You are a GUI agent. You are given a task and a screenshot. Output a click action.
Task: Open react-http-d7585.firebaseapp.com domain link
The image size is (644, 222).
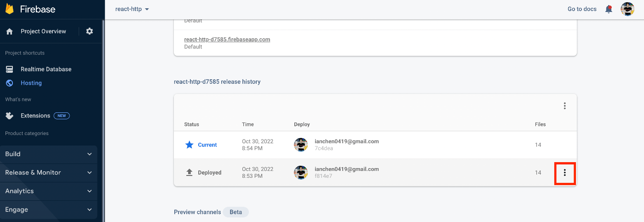click(227, 40)
